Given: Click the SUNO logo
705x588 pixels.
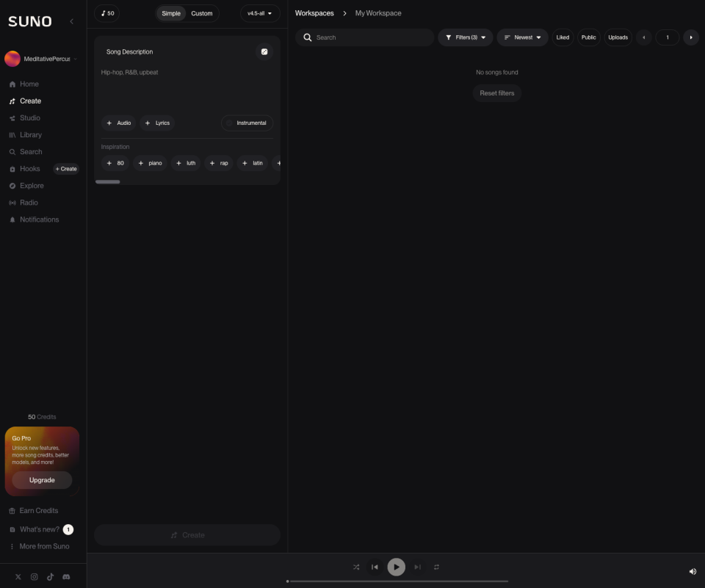Looking at the screenshot, I should click(x=29, y=21).
